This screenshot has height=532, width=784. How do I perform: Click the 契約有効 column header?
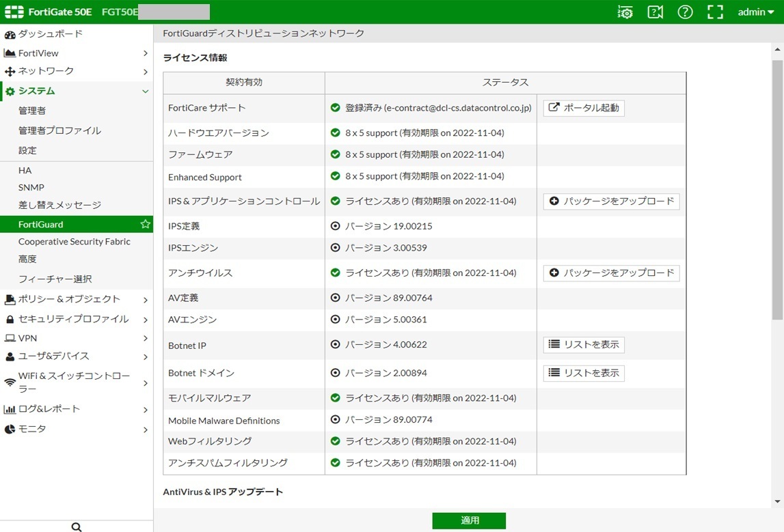click(244, 83)
